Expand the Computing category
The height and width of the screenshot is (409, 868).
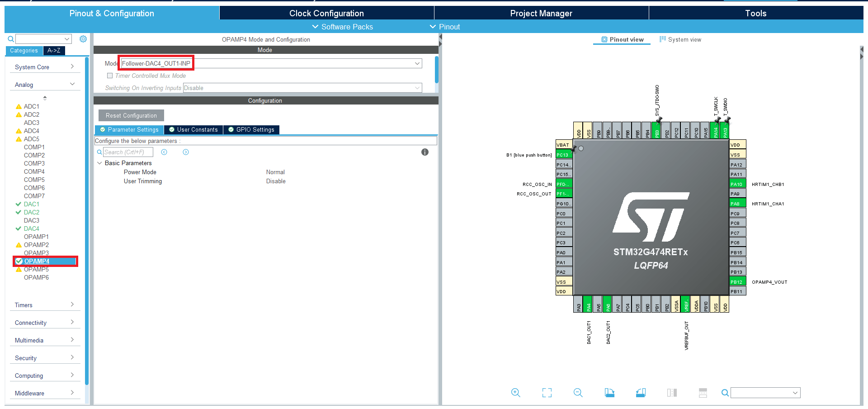pos(45,376)
